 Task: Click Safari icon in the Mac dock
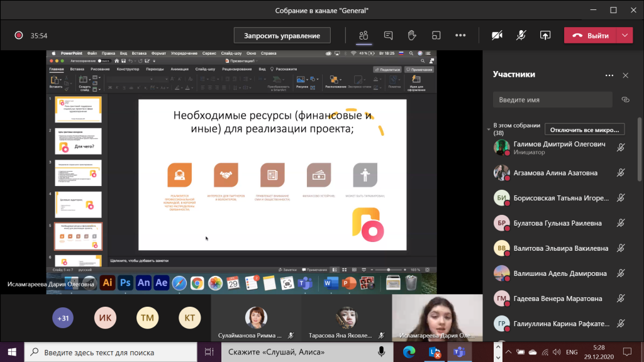click(179, 283)
